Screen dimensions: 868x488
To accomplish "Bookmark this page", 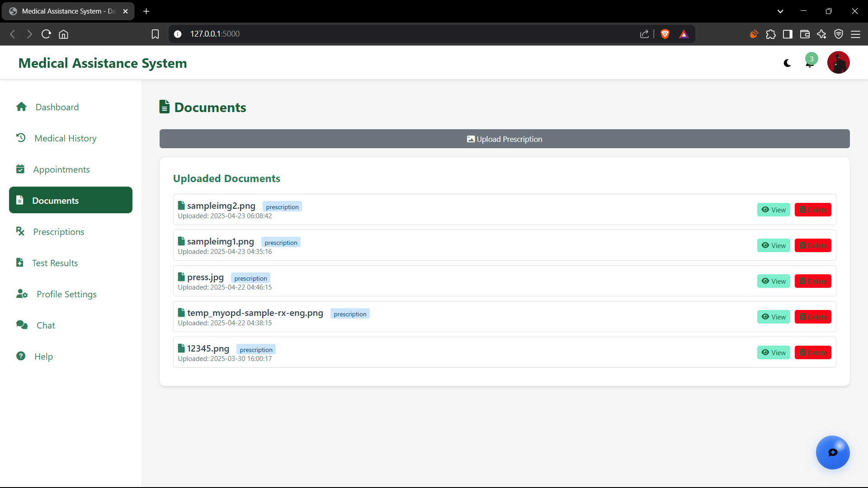I will [x=155, y=34].
